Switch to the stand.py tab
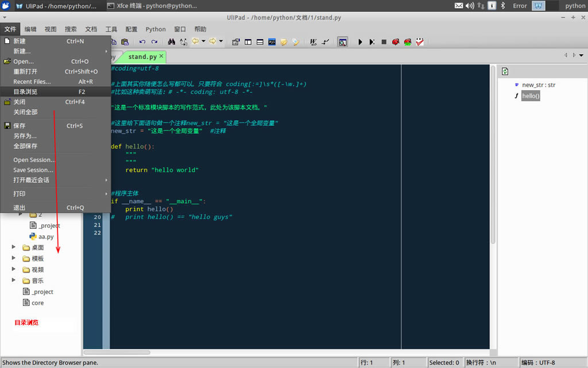588x368 pixels. 142,57
